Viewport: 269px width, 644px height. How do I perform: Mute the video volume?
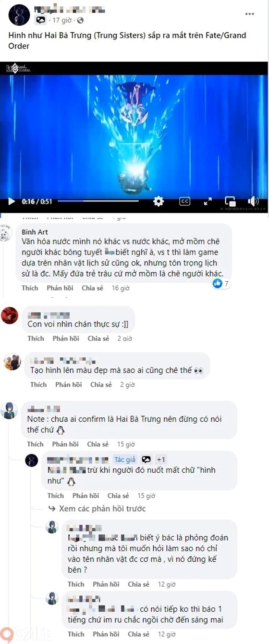[253, 202]
